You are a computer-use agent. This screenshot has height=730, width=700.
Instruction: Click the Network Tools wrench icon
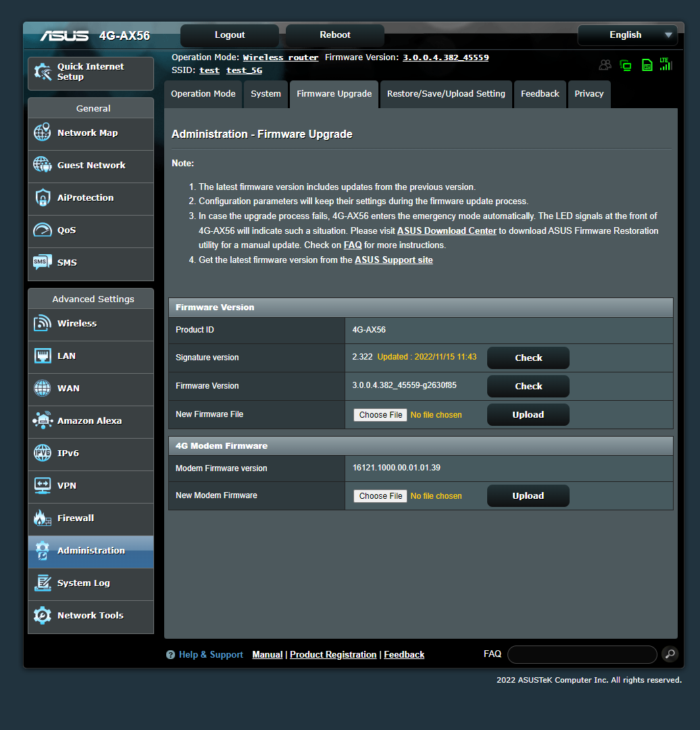[x=43, y=616]
